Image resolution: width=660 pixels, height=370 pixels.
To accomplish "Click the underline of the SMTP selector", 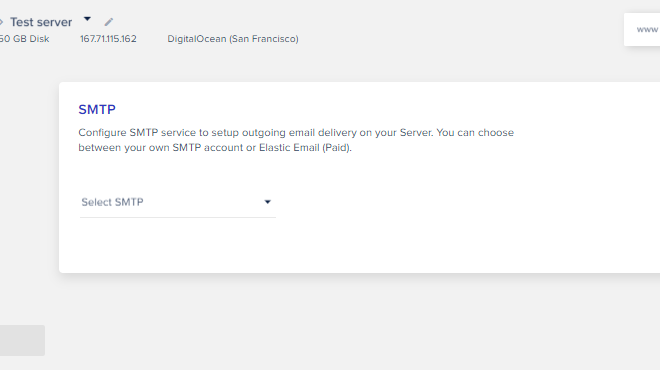I will coord(178,217).
